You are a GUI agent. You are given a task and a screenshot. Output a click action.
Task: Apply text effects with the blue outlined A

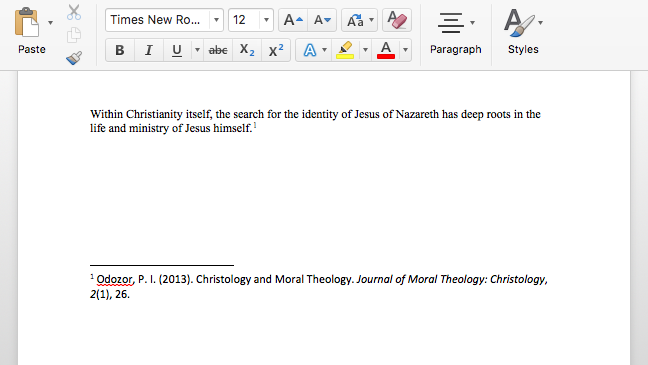[x=310, y=50]
